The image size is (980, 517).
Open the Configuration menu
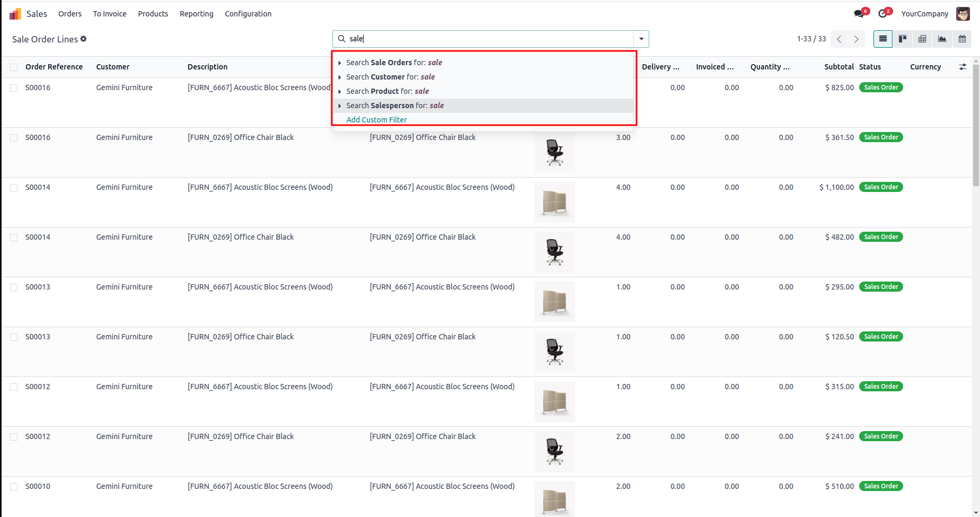[x=248, y=14]
